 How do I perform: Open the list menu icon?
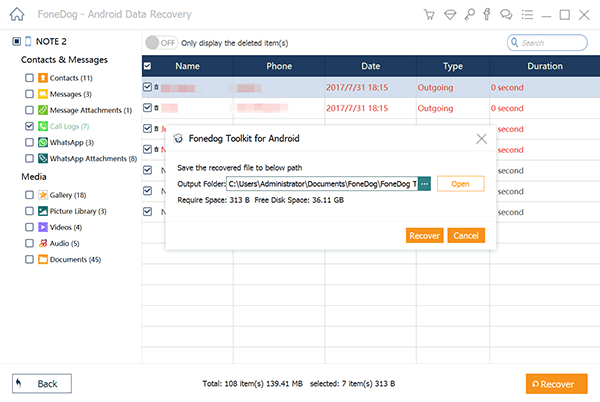click(x=527, y=15)
